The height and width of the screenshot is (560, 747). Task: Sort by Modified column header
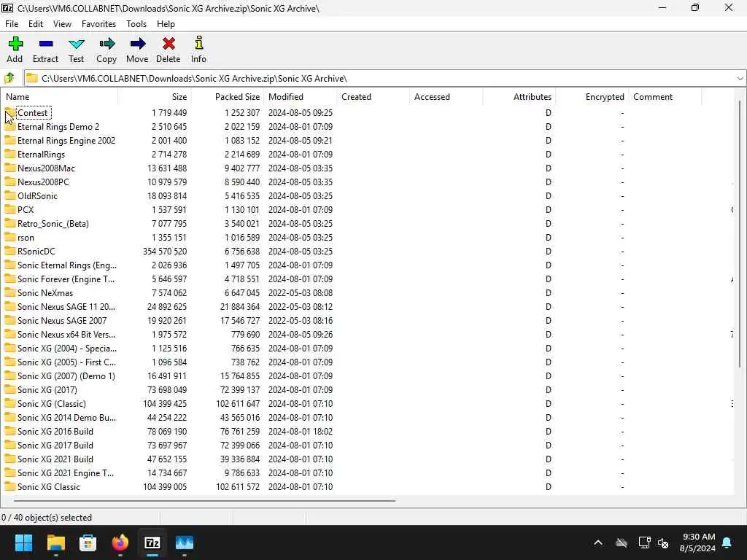click(300, 97)
